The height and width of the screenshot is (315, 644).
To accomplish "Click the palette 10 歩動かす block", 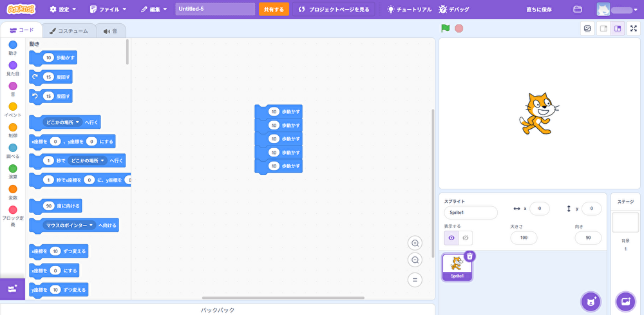I will 53,59.
